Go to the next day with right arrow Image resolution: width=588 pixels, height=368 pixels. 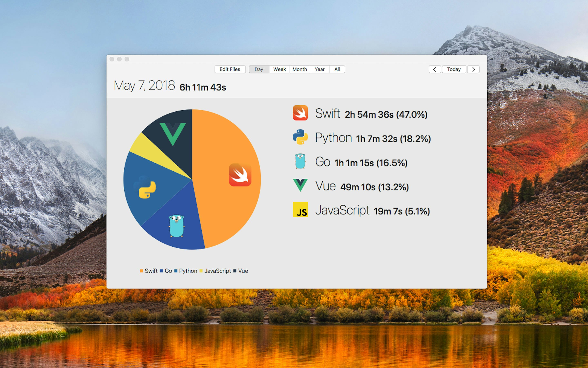[x=473, y=69]
